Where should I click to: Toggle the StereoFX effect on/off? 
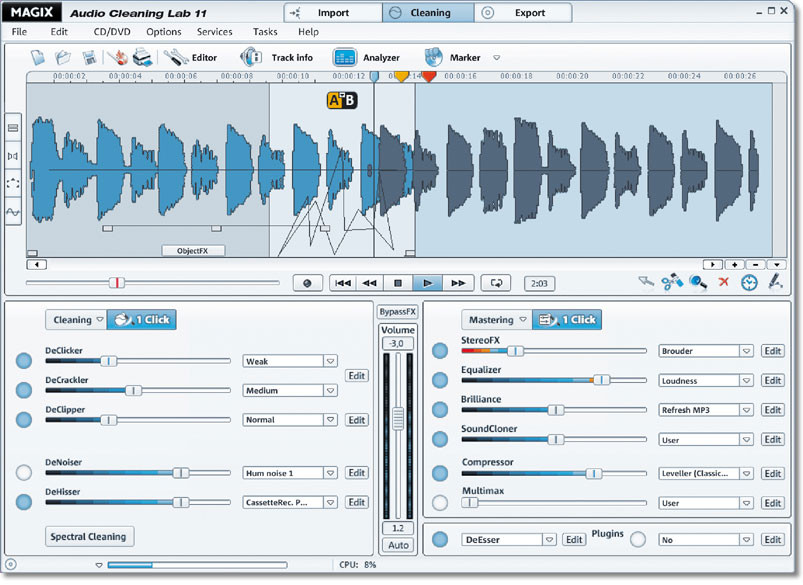click(x=440, y=351)
